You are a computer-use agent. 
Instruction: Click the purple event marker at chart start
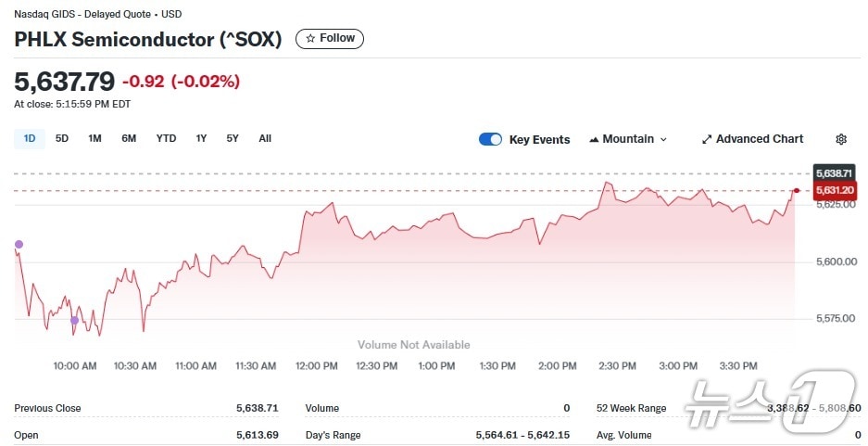[19, 245]
